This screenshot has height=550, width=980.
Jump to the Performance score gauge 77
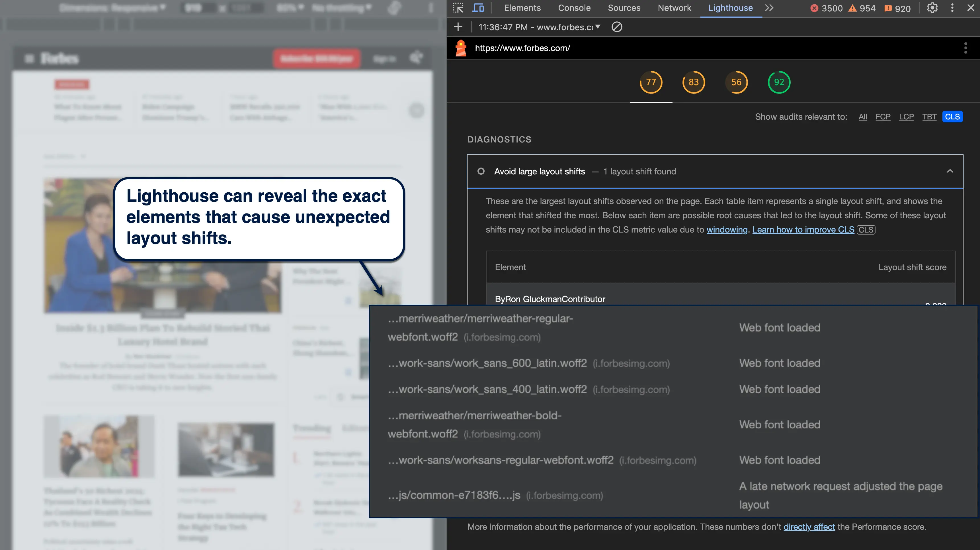point(651,82)
